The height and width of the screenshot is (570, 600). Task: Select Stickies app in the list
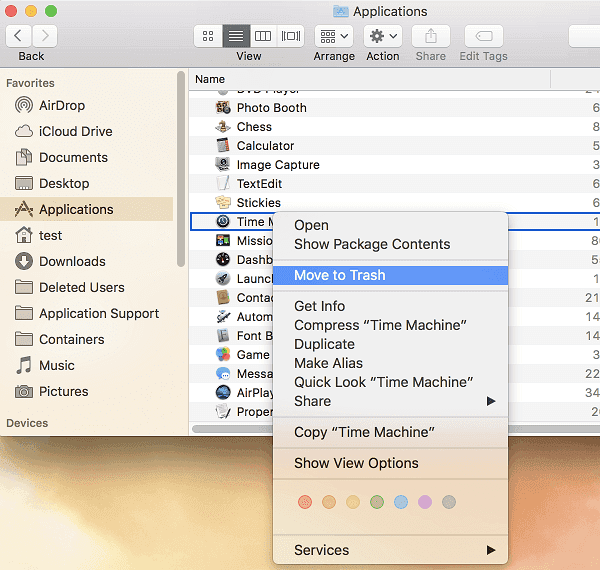click(395, 202)
